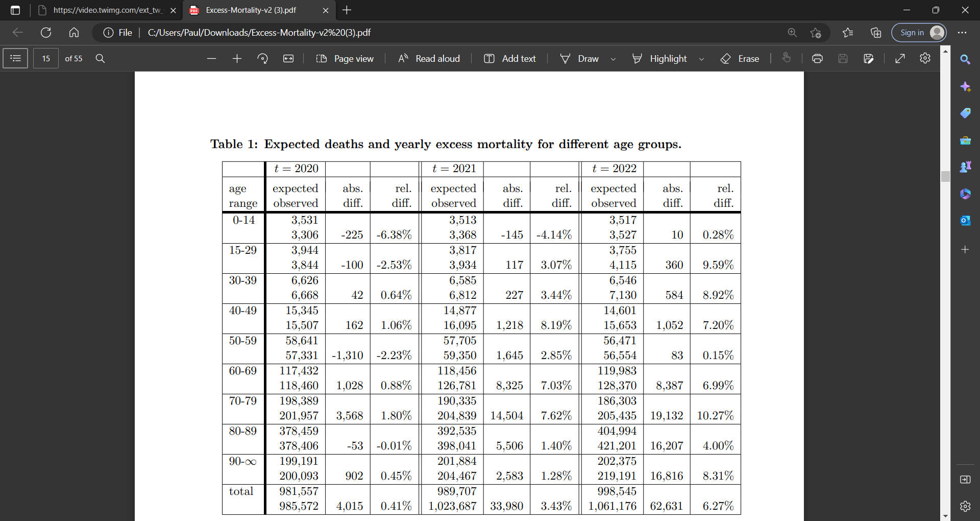Open Collections in the browser toolbar
This screenshot has width=980, height=521.
tap(876, 33)
